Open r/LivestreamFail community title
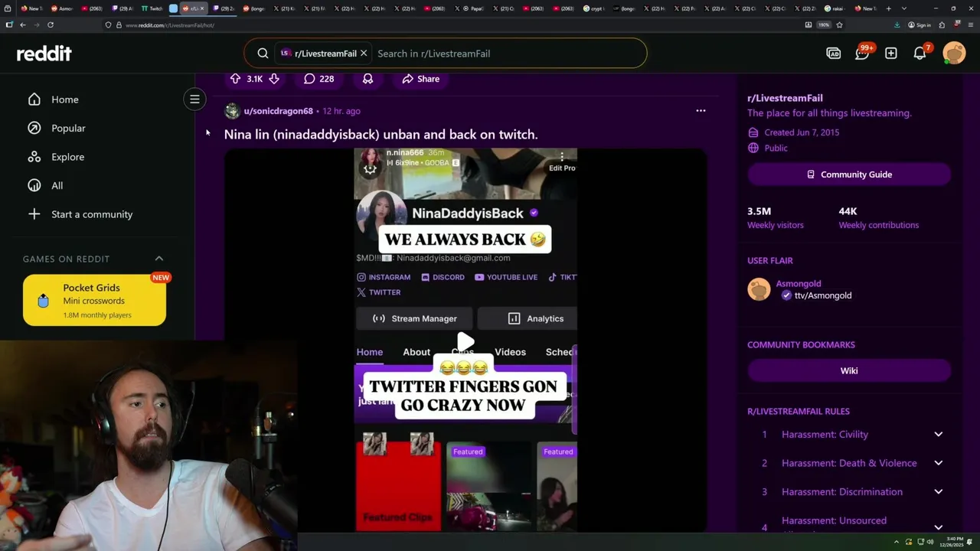 click(x=785, y=98)
